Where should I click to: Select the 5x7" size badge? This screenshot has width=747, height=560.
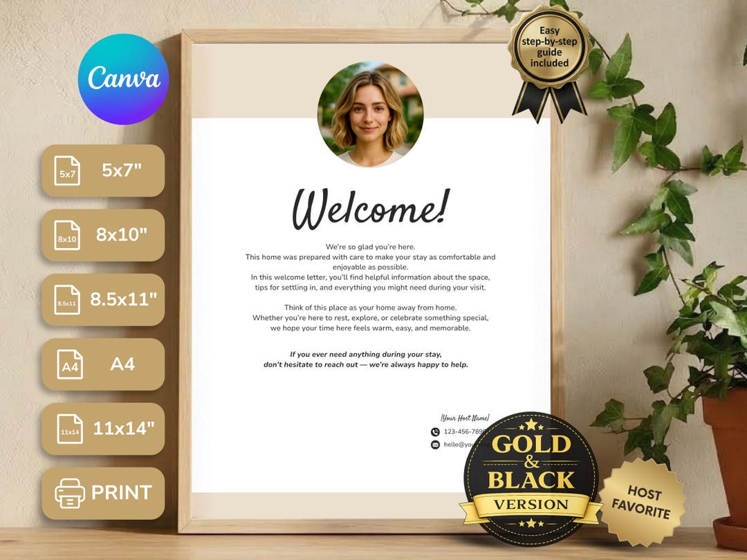tap(103, 171)
